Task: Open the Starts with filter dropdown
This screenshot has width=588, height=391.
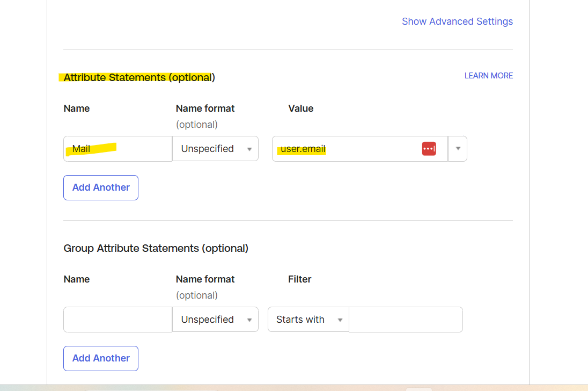Action: click(308, 320)
